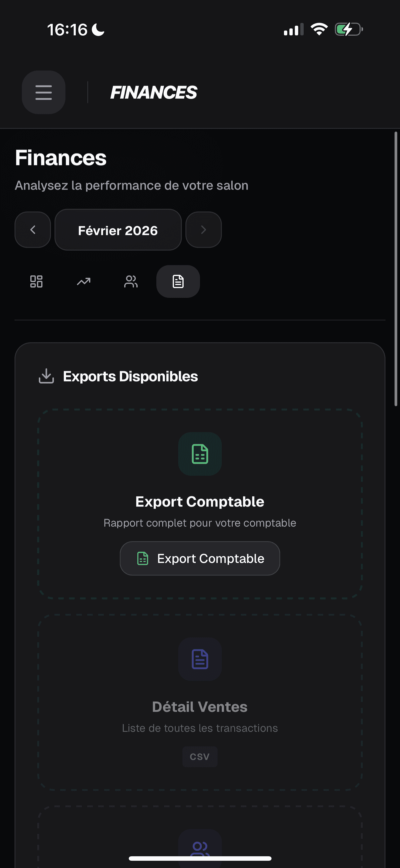Click the green spreadsheet icon above Export Comptable
The height and width of the screenshot is (868, 400).
(x=200, y=454)
